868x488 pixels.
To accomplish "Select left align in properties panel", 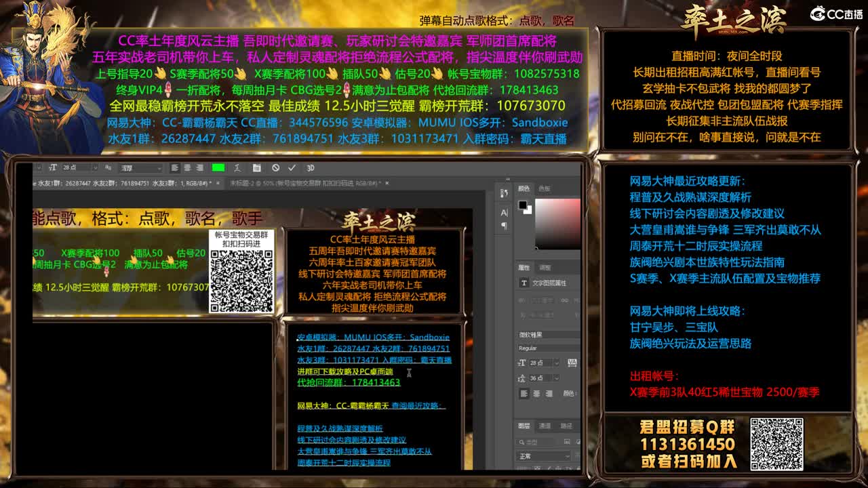I will (x=524, y=393).
